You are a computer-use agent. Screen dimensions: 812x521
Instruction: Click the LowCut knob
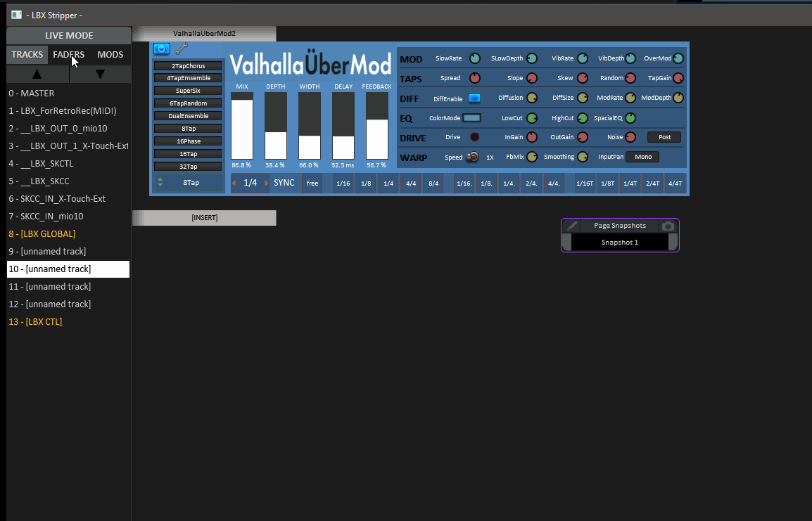pyautogui.click(x=532, y=118)
